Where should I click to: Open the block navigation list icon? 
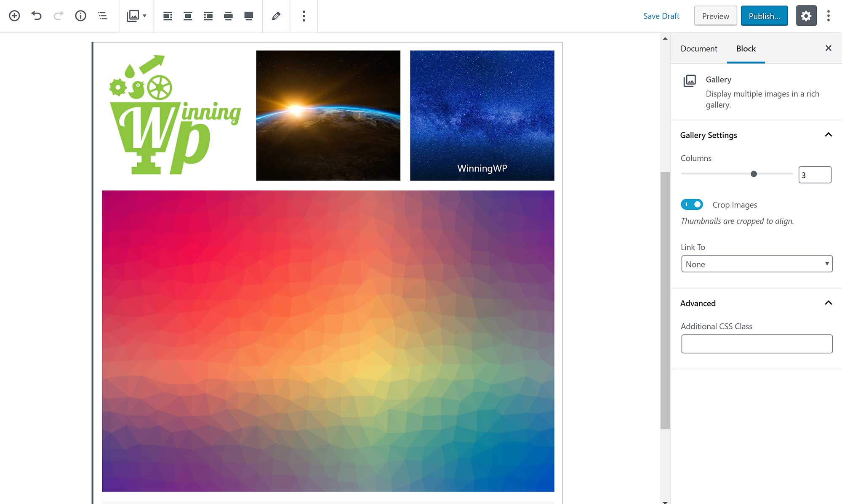coord(103,16)
